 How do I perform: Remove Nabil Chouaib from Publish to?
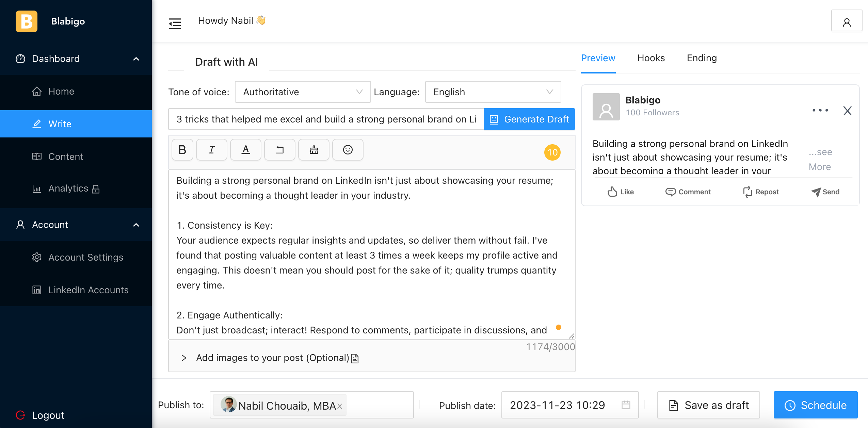[339, 406]
